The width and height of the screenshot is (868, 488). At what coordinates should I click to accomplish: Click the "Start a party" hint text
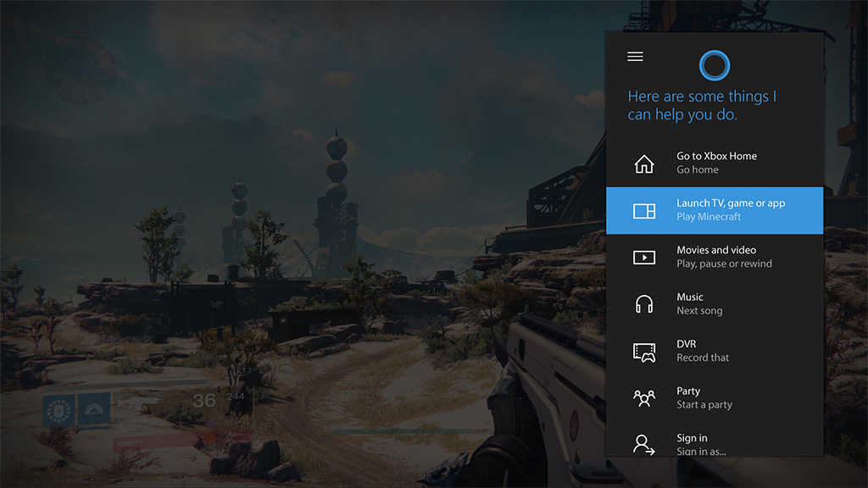(704, 405)
